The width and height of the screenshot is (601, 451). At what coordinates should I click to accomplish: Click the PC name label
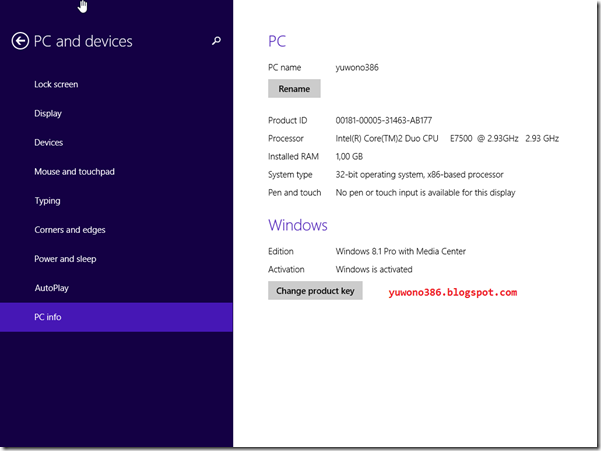[x=284, y=67]
